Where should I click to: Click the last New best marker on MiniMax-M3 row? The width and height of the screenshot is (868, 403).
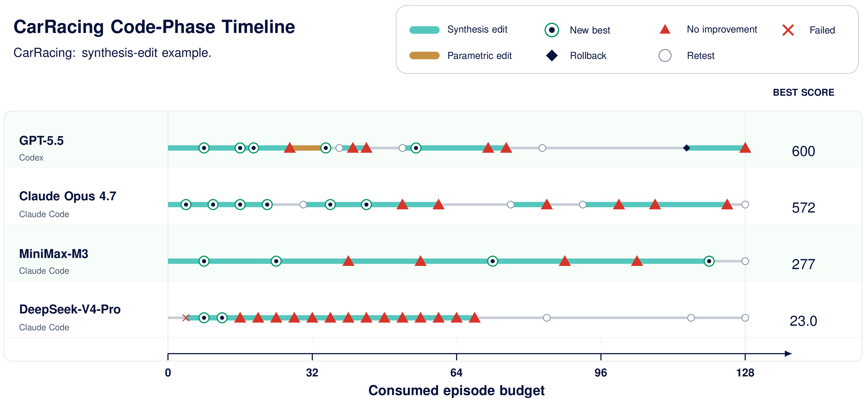click(x=709, y=261)
